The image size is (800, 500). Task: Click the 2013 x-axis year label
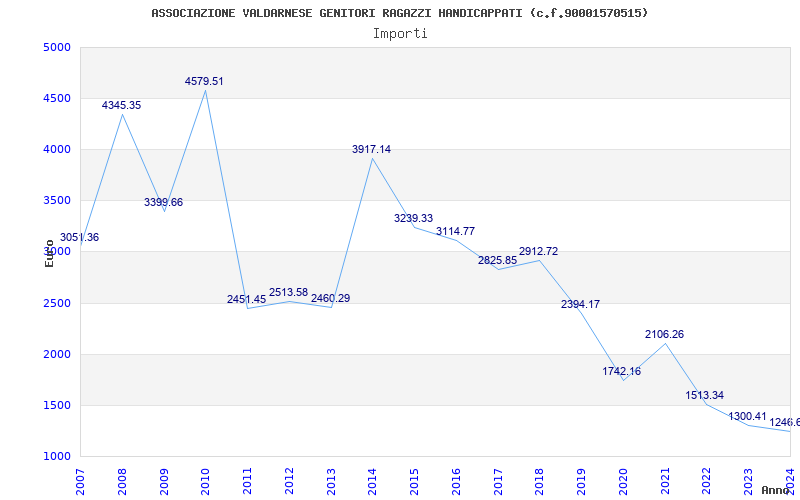[x=331, y=482]
